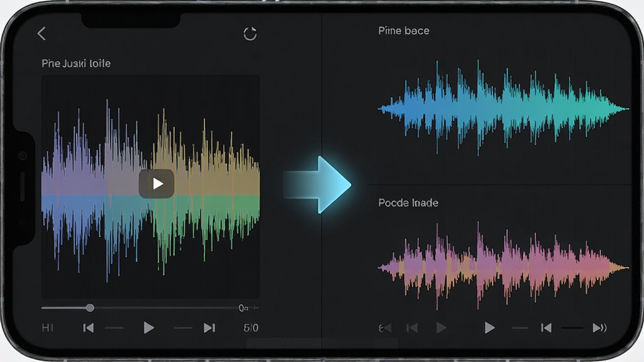Click the playback slider thumb

click(90, 307)
